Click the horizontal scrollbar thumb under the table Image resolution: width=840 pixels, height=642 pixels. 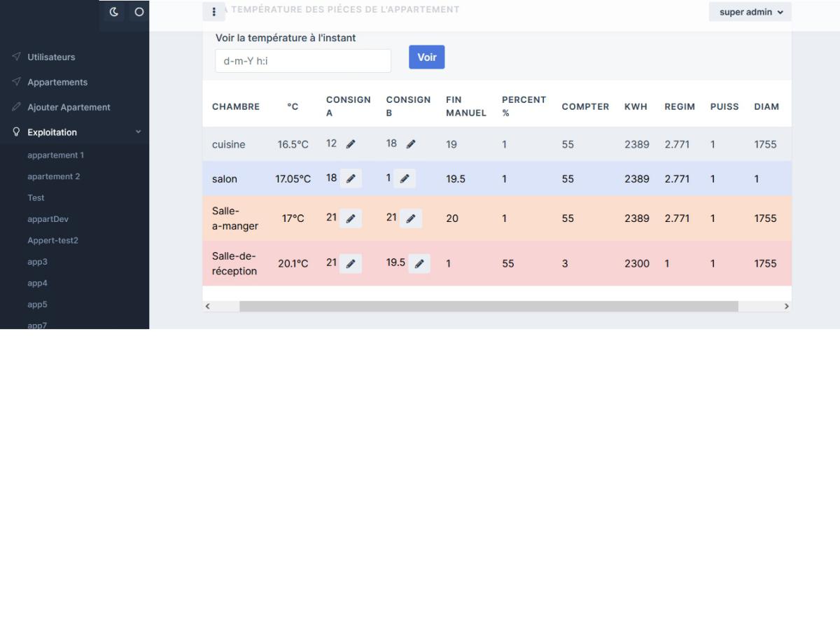click(489, 307)
